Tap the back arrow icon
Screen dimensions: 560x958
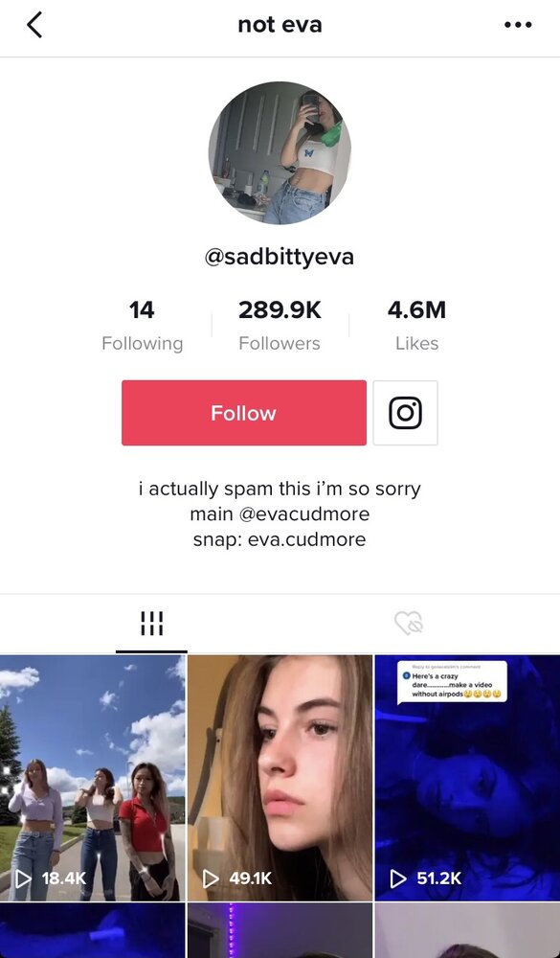pyautogui.click(x=34, y=25)
